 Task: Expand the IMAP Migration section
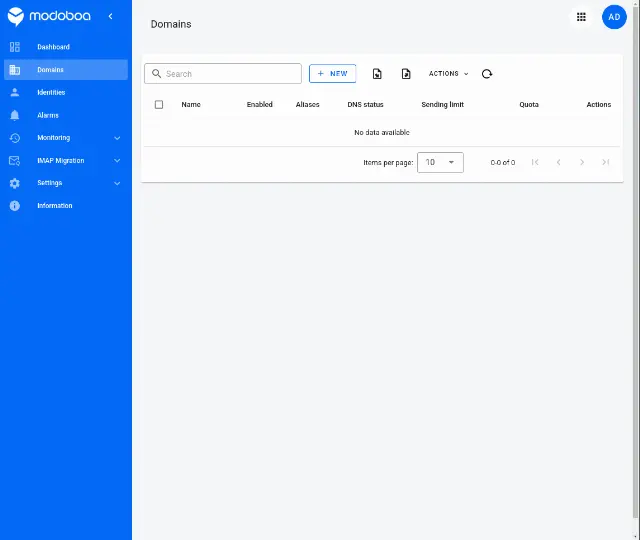pos(66,160)
